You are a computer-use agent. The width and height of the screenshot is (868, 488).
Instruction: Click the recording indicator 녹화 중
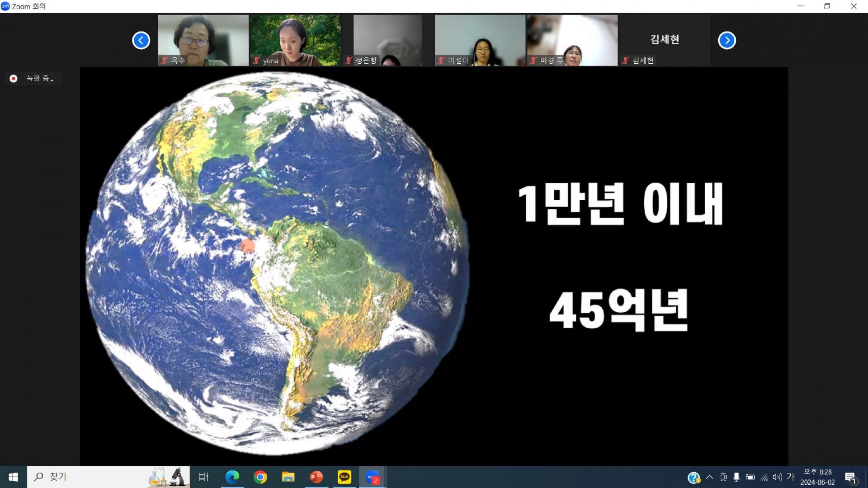tap(34, 79)
